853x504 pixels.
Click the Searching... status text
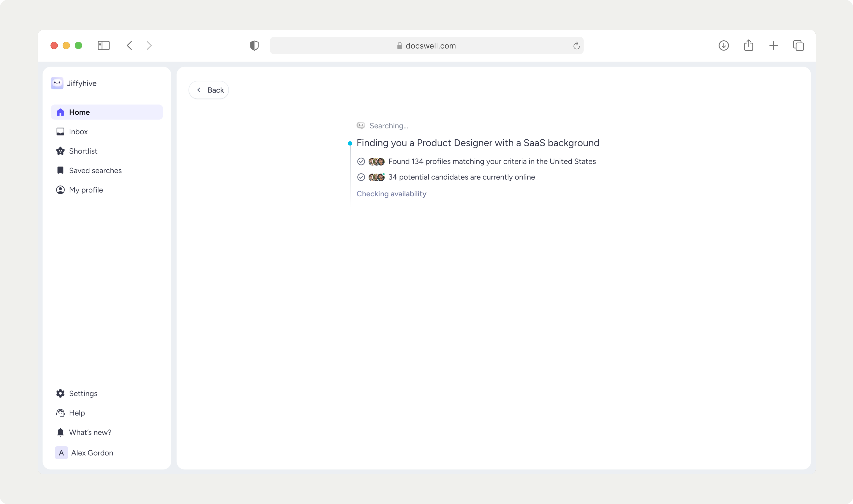pos(389,126)
